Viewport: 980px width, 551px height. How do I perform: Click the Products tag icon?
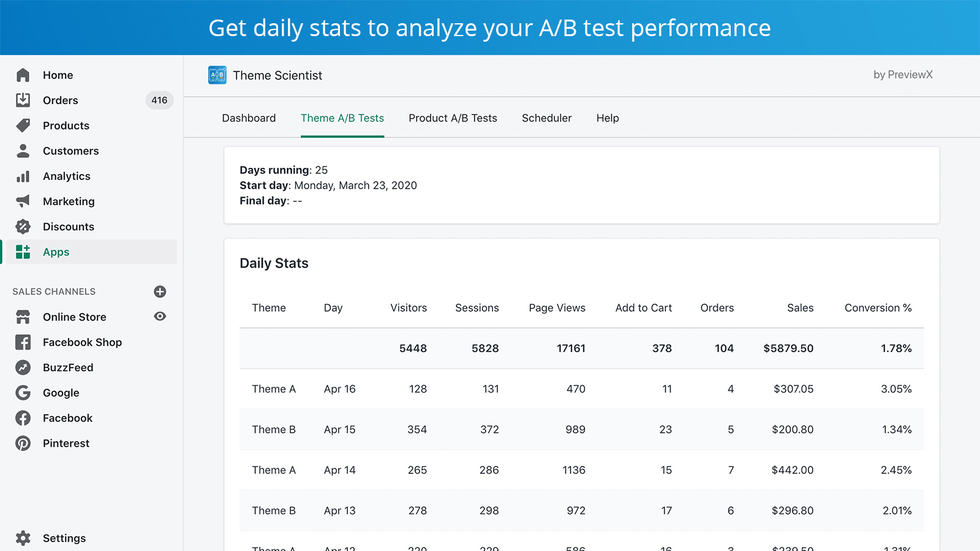pyautogui.click(x=23, y=126)
